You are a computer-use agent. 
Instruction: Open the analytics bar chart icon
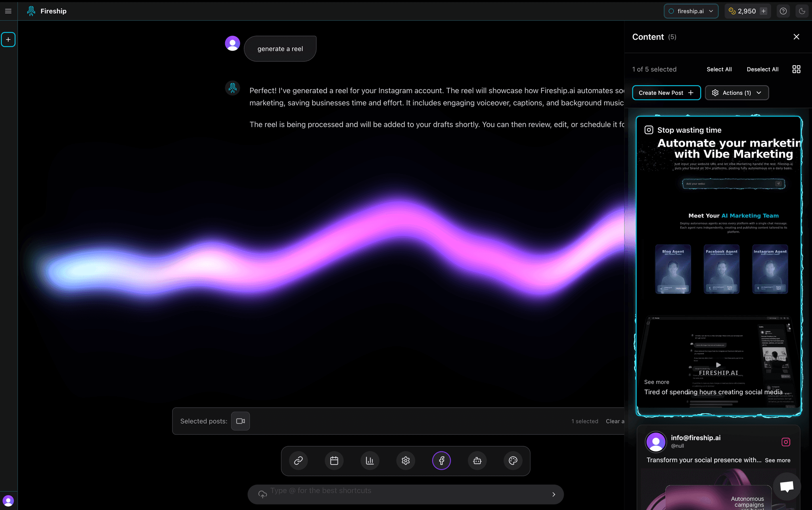click(370, 460)
